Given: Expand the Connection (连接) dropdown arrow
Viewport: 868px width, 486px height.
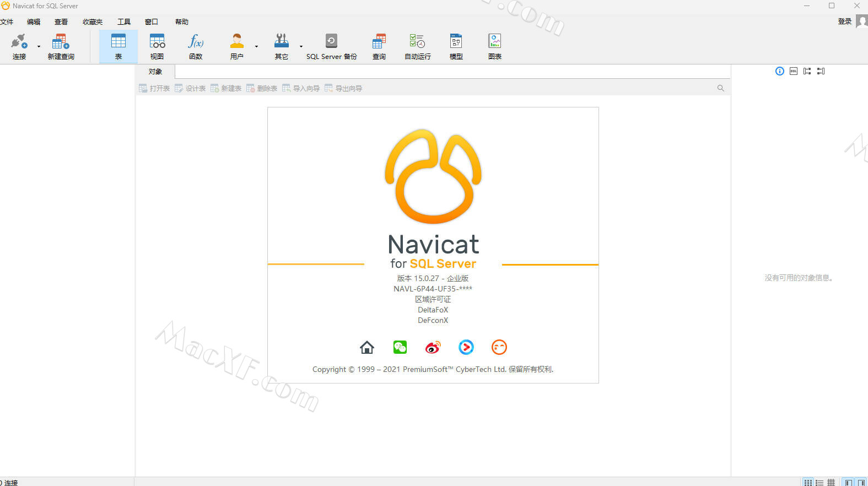Looking at the screenshot, I should 39,47.
